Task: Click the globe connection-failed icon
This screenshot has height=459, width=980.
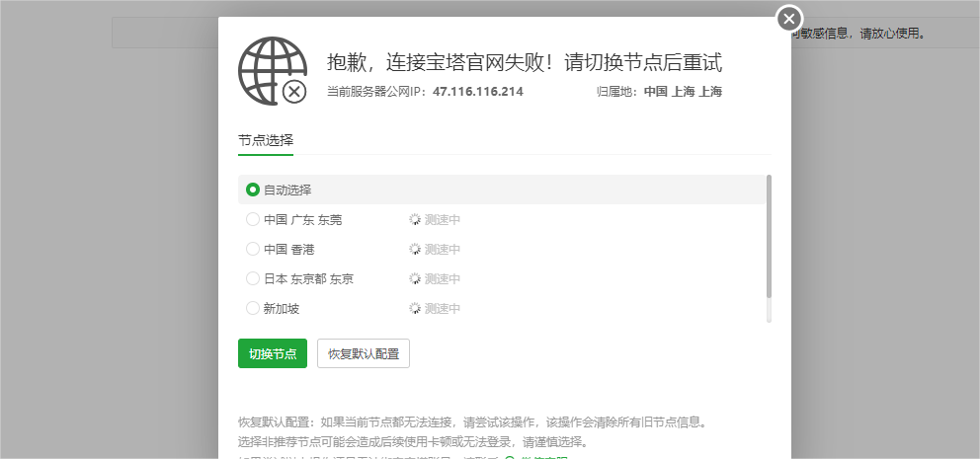Action: point(273,70)
